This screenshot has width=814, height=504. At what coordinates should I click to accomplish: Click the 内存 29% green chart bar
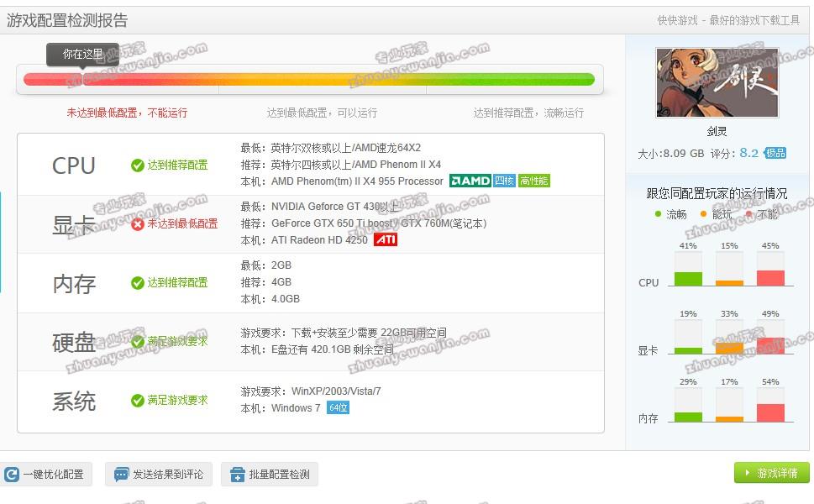point(688,417)
